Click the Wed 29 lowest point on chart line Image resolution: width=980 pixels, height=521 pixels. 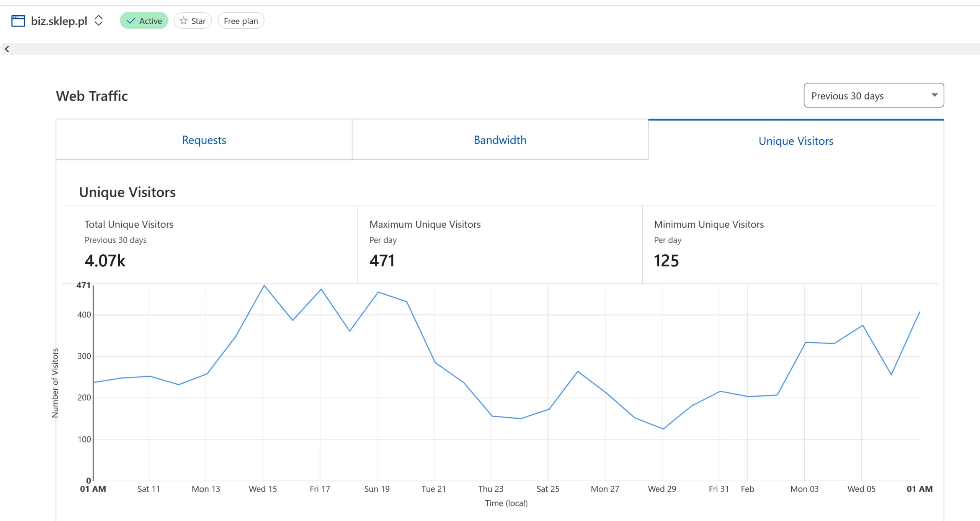click(x=663, y=429)
